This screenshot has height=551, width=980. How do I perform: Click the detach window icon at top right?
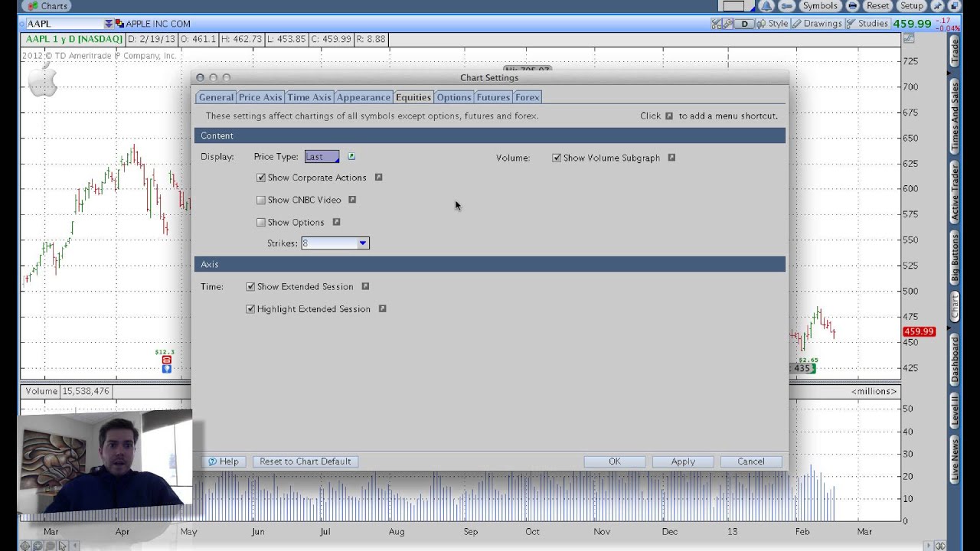[x=954, y=6]
